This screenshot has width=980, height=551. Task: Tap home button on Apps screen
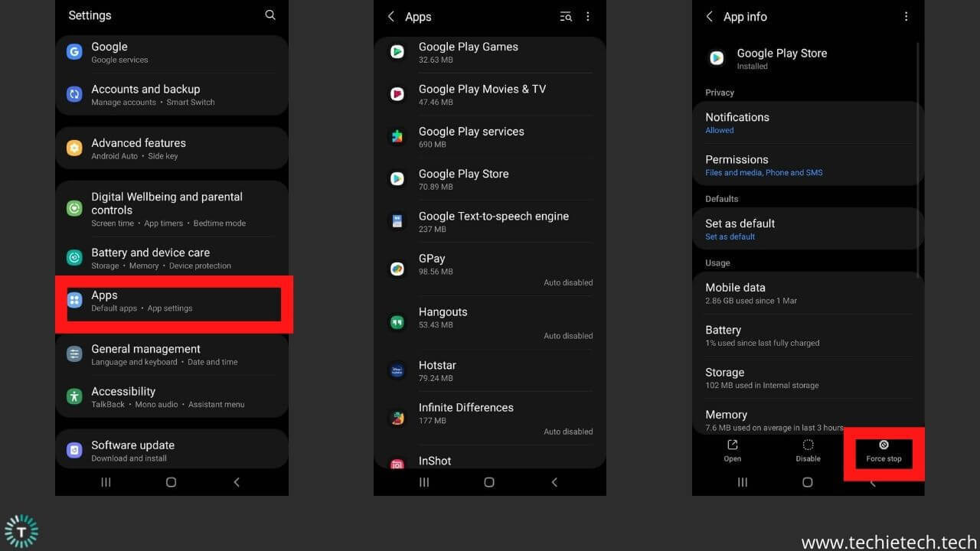489,482
